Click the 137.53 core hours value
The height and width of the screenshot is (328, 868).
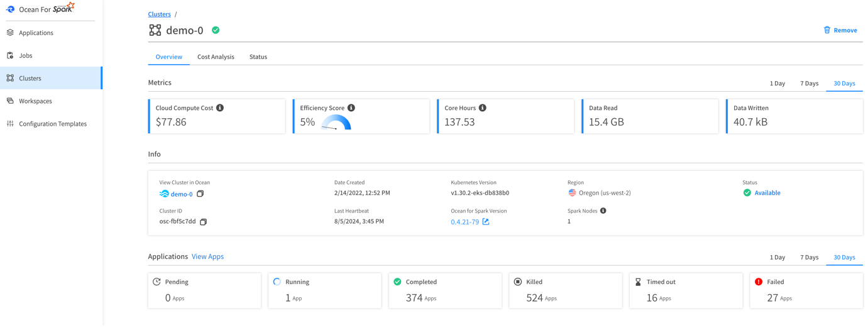tap(459, 122)
